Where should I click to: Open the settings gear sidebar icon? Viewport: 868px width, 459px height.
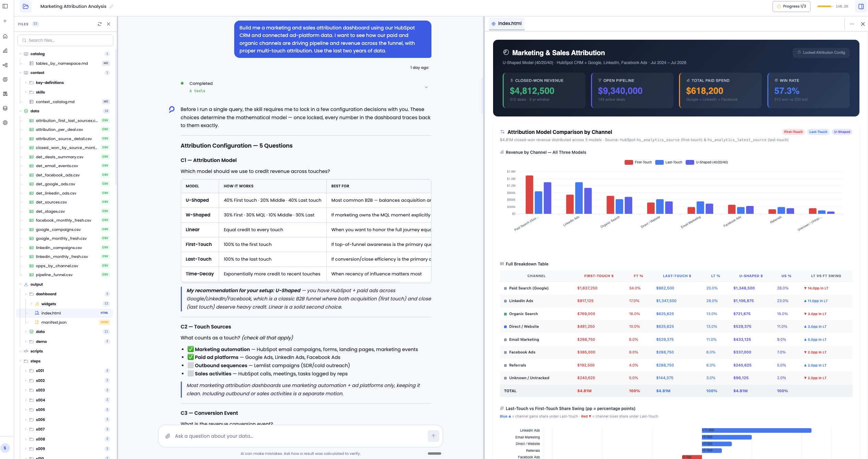coord(5,123)
